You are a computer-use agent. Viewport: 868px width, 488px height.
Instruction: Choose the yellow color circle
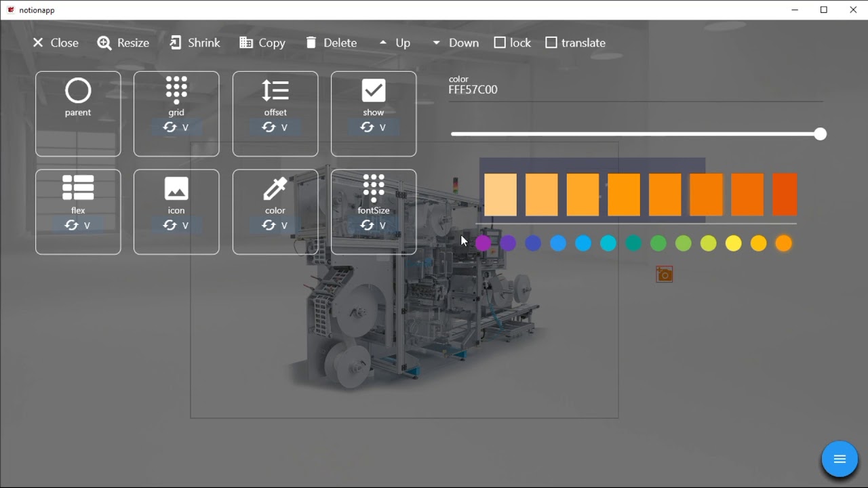tap(734, 243)
